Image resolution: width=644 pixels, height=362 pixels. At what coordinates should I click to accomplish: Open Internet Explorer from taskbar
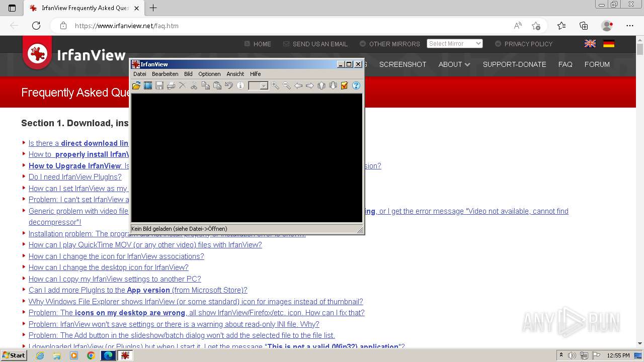coord(40,355)
